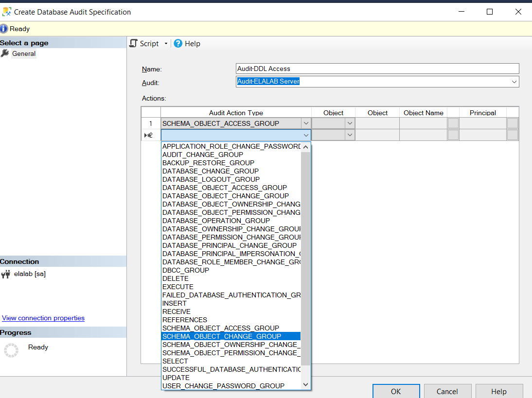Click the Help question mark icon
Image resolution: width=532 pixels, height=398 pixels.
178,44
